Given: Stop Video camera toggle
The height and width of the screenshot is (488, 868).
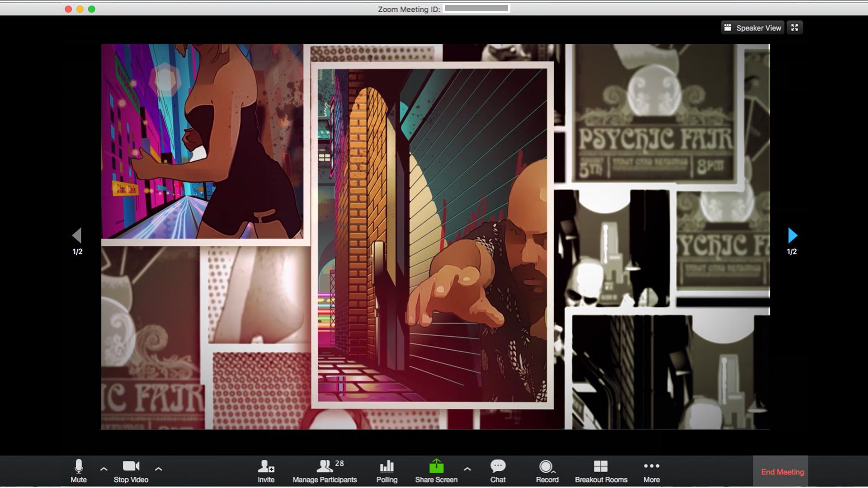Looking at the screenshot, I should pyautogui.click(x=131, y=470).
